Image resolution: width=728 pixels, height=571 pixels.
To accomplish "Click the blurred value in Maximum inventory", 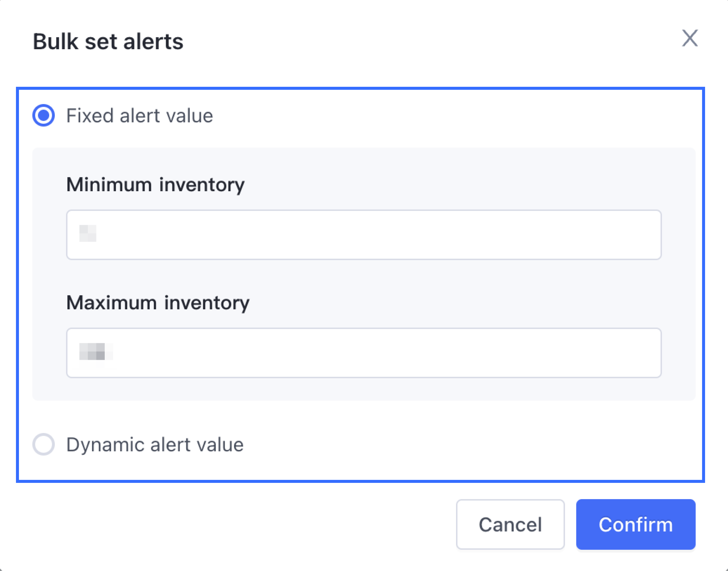I will point(96,352).
